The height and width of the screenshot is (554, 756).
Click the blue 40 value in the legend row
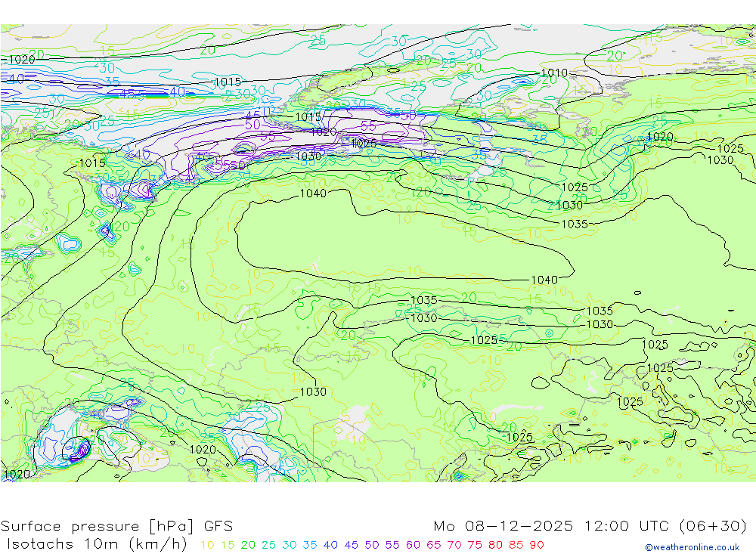click(330, 545)
